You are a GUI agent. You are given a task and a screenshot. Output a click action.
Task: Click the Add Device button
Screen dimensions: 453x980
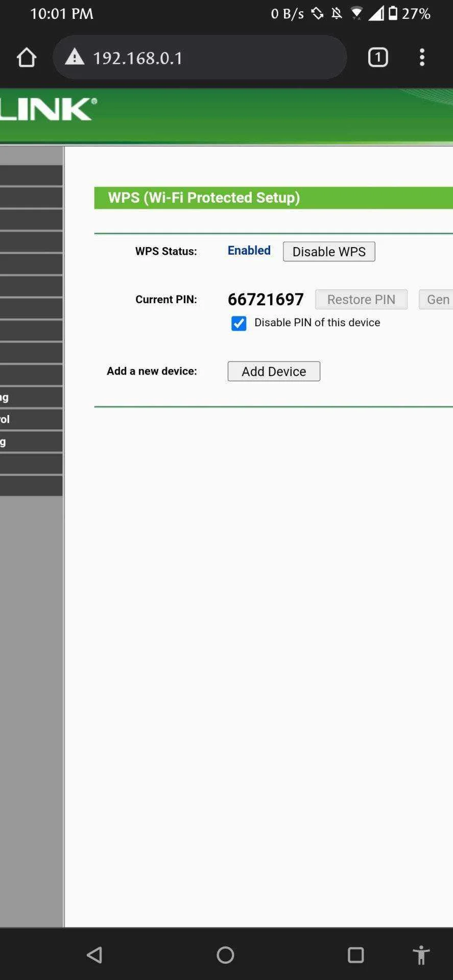pyautogui.click(x=274, y=371)
